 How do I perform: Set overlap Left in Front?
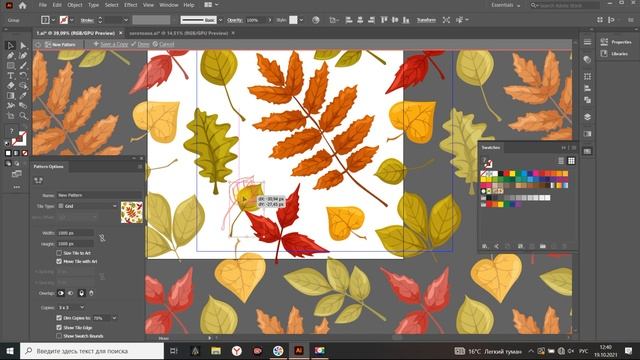tap(61, 293)
